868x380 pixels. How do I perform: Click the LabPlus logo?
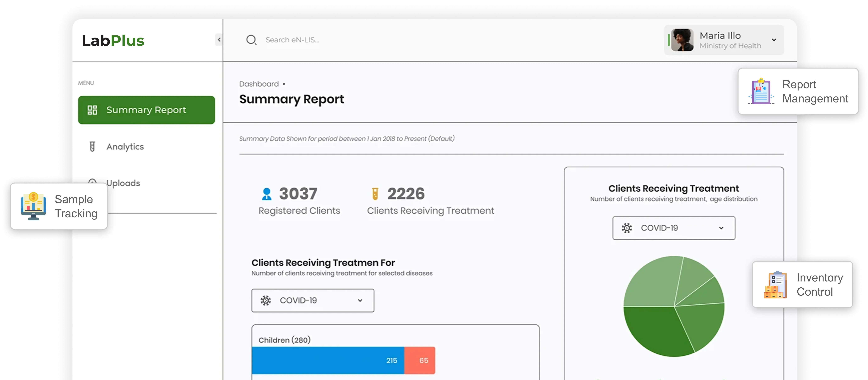click(113, 40)
